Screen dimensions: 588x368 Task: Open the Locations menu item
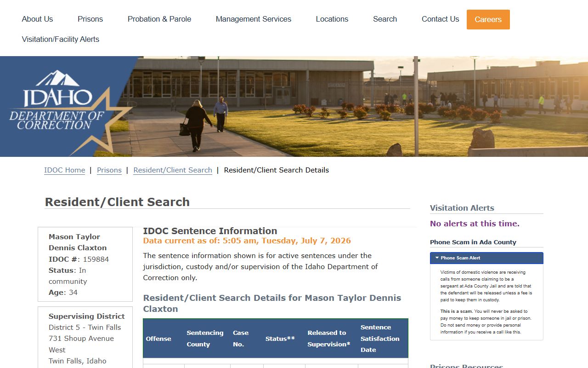332,19
